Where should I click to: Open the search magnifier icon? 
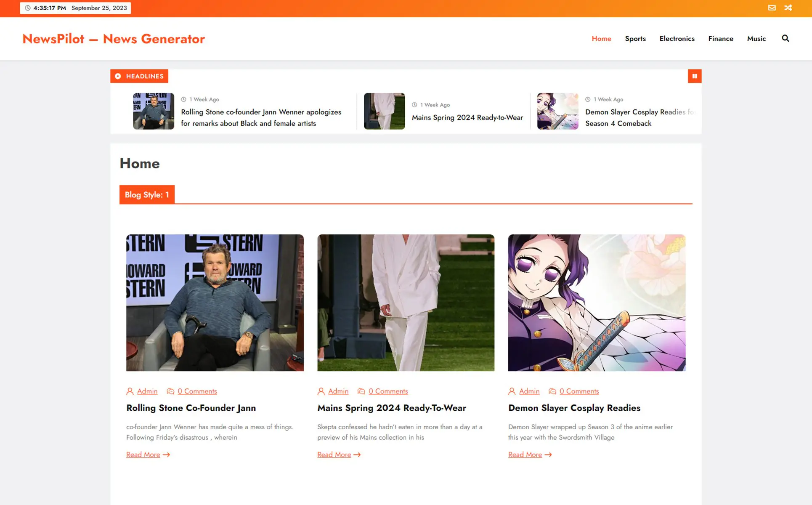tap(785, 39)
